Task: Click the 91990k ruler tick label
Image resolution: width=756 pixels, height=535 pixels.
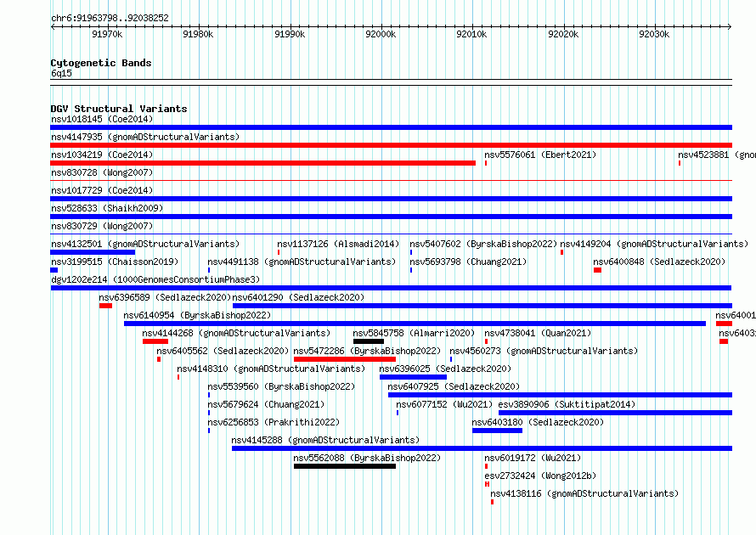Action: [x=290, y=34]
